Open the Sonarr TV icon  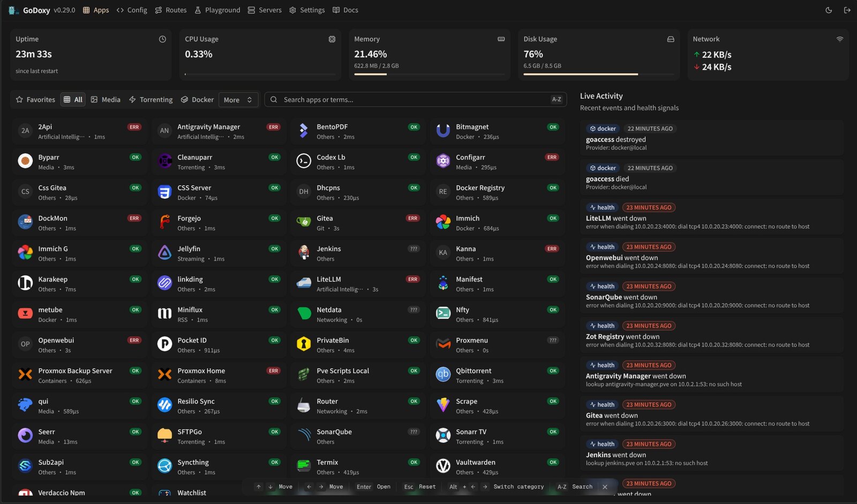443,436
